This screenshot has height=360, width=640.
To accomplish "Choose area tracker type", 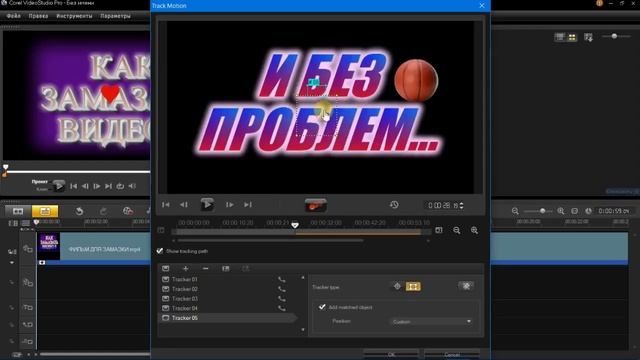I will 413,287.
